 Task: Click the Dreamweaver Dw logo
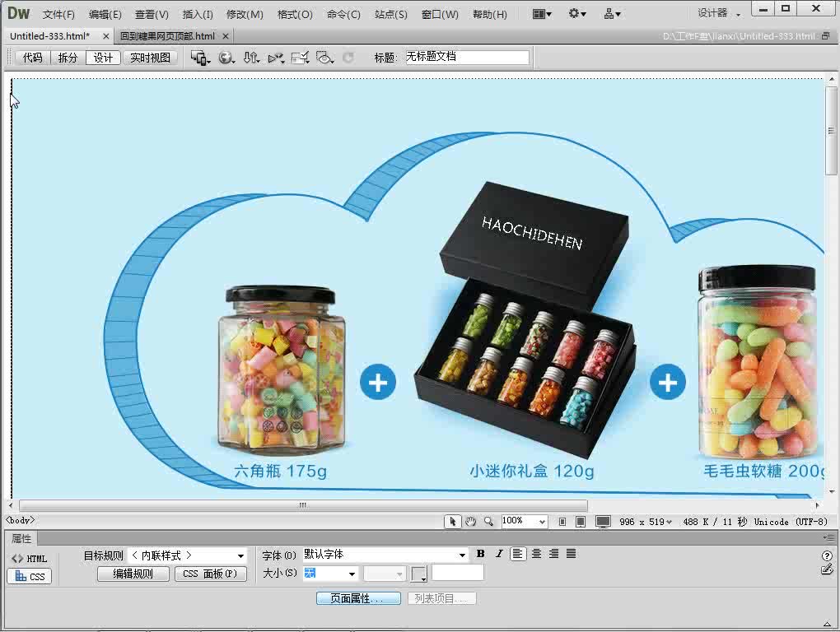pos(18,13)
